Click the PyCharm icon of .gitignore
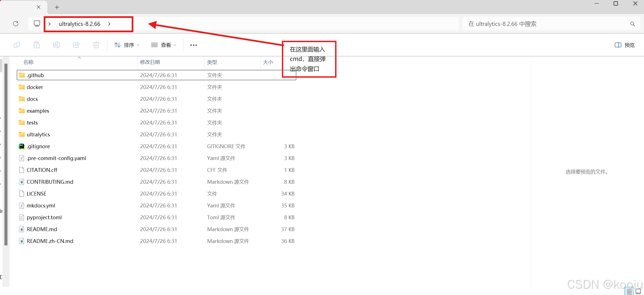The height and width of the screenshot is (295, 644). [22, 146]
